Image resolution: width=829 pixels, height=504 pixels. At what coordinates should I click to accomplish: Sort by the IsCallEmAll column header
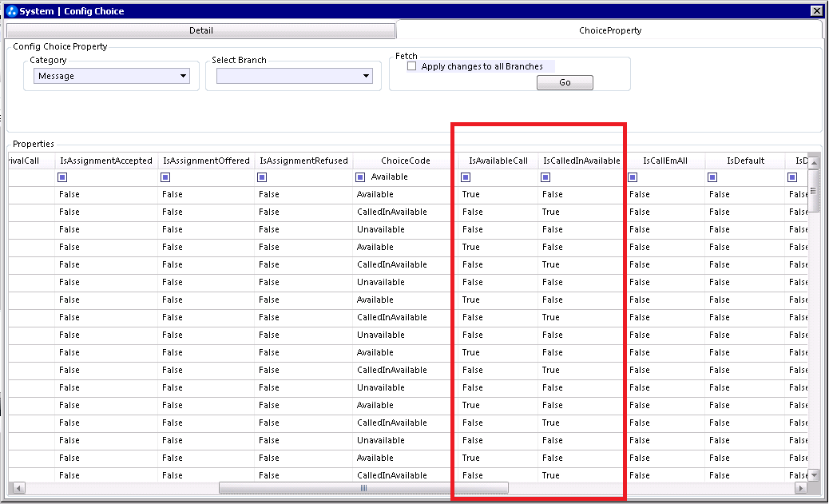pyautogui.click(x=665, y=161)
